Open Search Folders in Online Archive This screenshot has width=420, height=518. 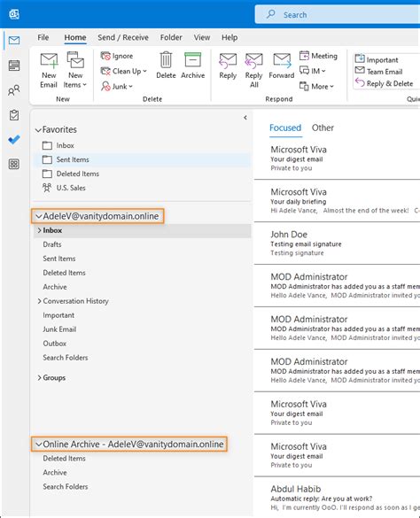pyautogui.click(x=142, y=487)
